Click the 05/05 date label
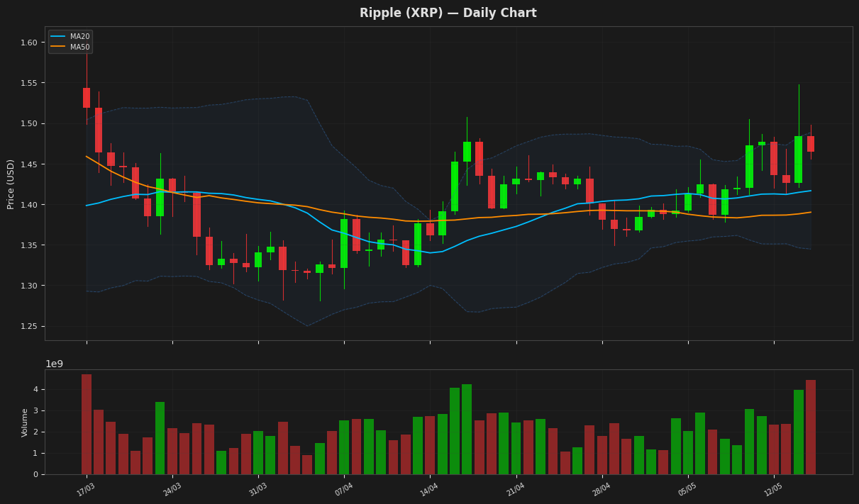 (x=687, y=490)
